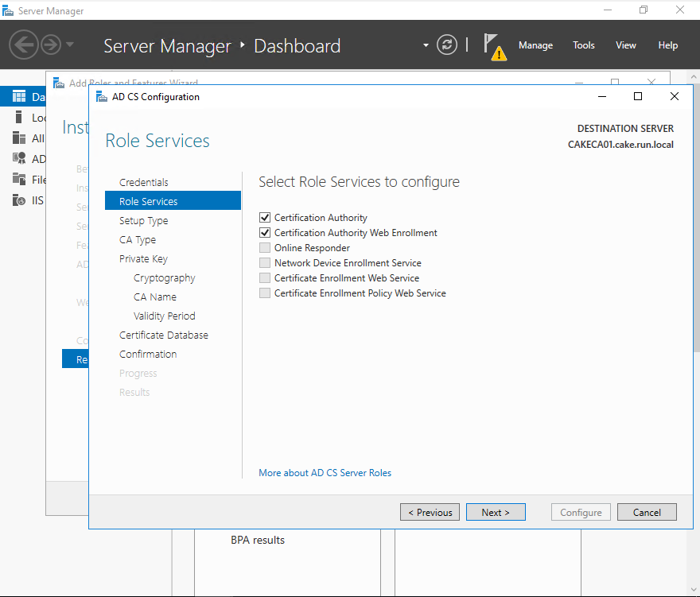Open the Help menu

[x=668, y=45]
